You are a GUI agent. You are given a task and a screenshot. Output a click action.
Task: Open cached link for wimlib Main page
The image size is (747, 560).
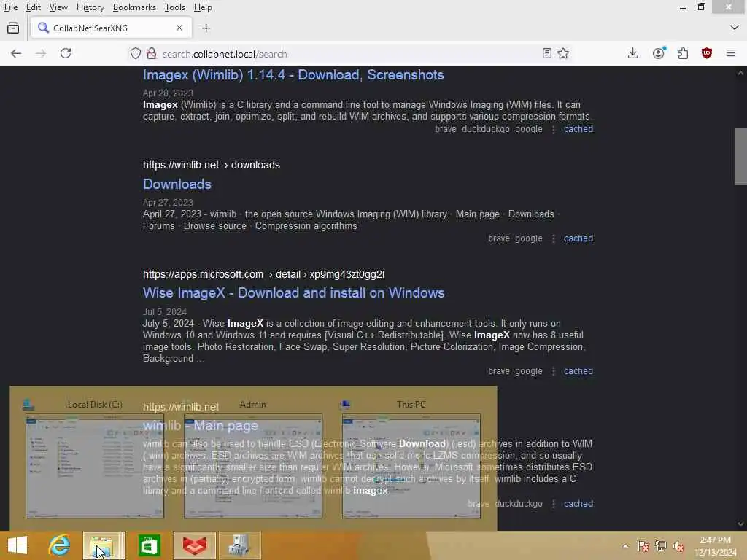(x=578, y=504)
